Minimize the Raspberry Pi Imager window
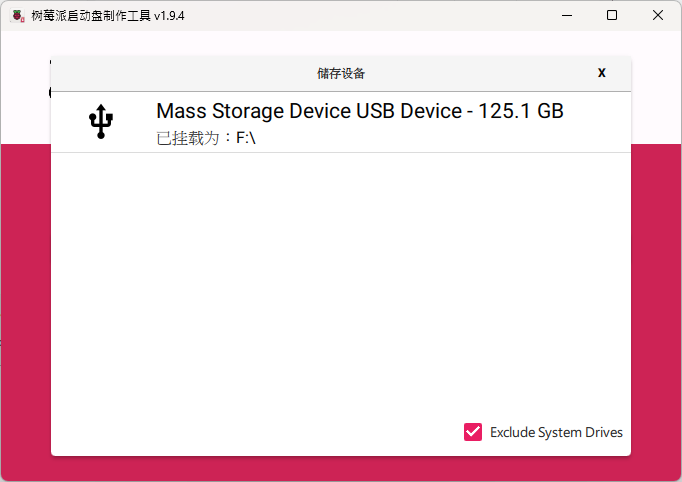 tap(567, 16)
